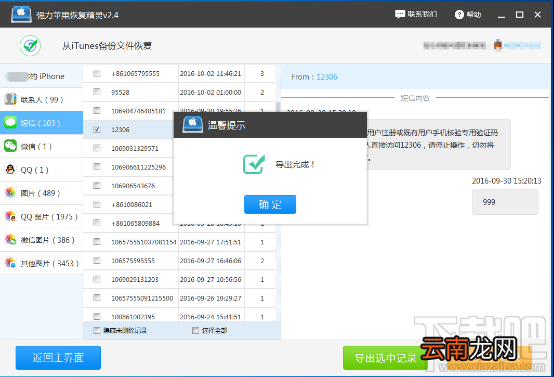The width and height of the screenshot is (554, 377).
Task: Check the box for 1069029131203
Action: tap(96, 279)
